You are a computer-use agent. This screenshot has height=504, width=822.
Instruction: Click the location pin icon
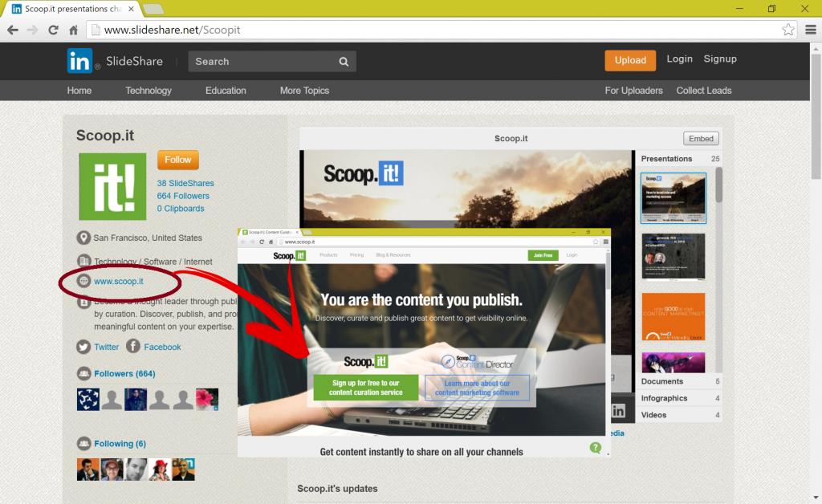pos(83,238)
